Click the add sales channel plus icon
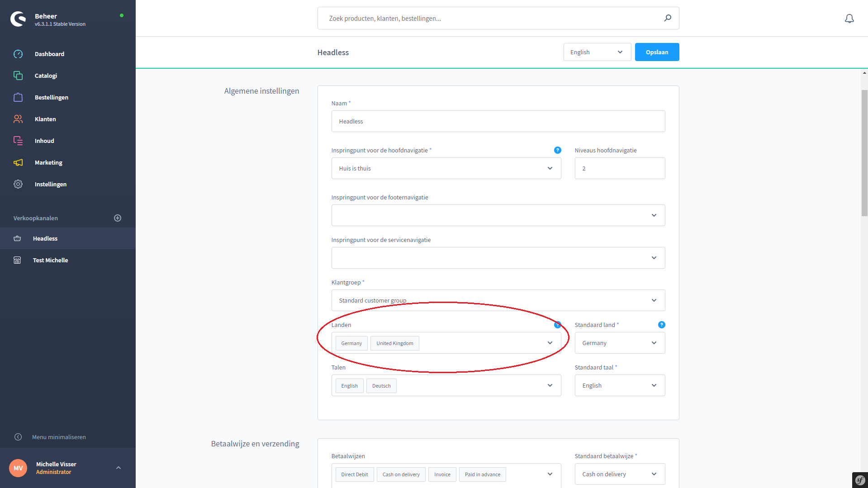868x488 pixels. pos(118,218)
